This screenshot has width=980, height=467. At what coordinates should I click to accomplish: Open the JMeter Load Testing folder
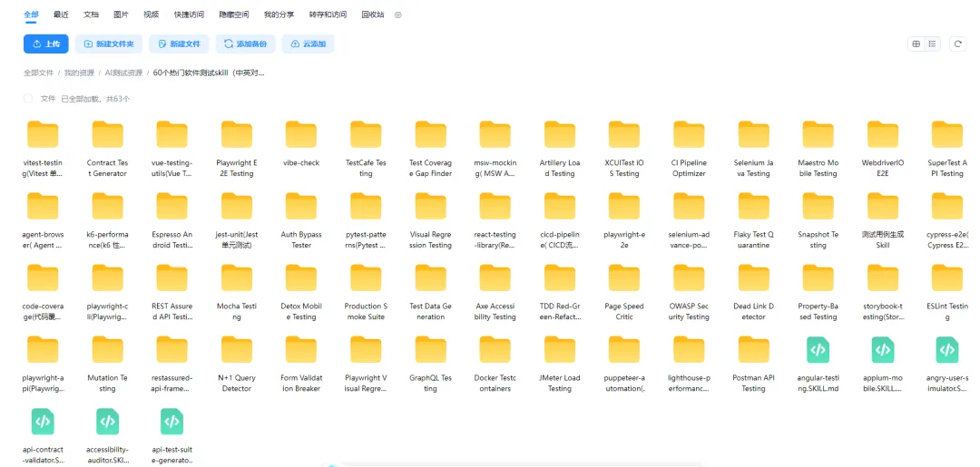click(560, 350)
